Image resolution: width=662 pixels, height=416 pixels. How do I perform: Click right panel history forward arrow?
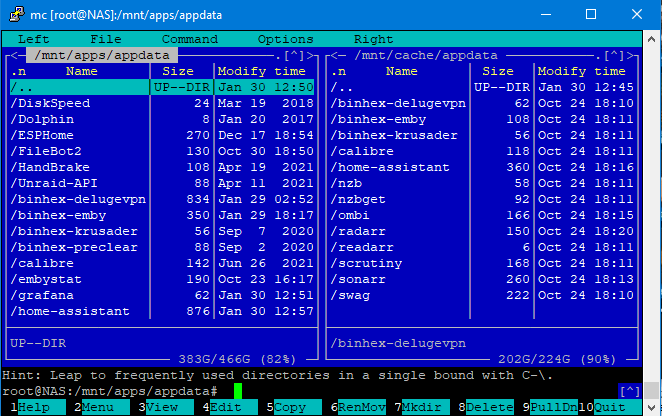(x=630, y=55)
